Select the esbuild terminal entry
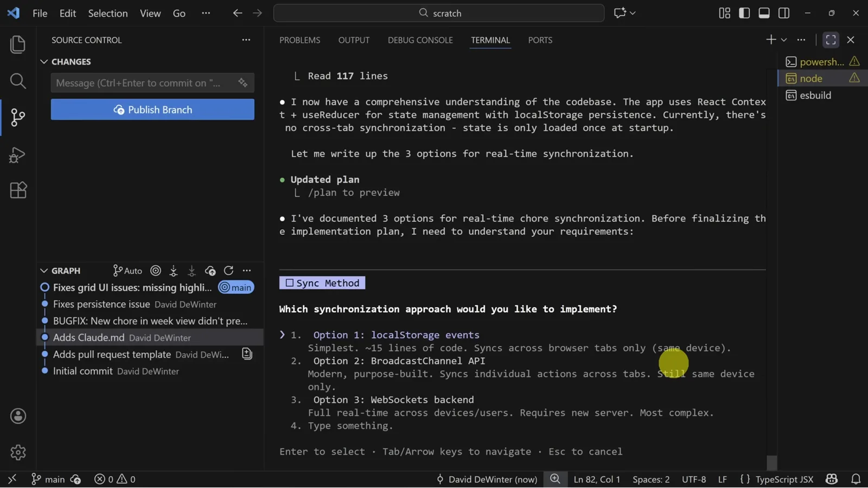The image size is (868, 488). [x=823, y=95]
